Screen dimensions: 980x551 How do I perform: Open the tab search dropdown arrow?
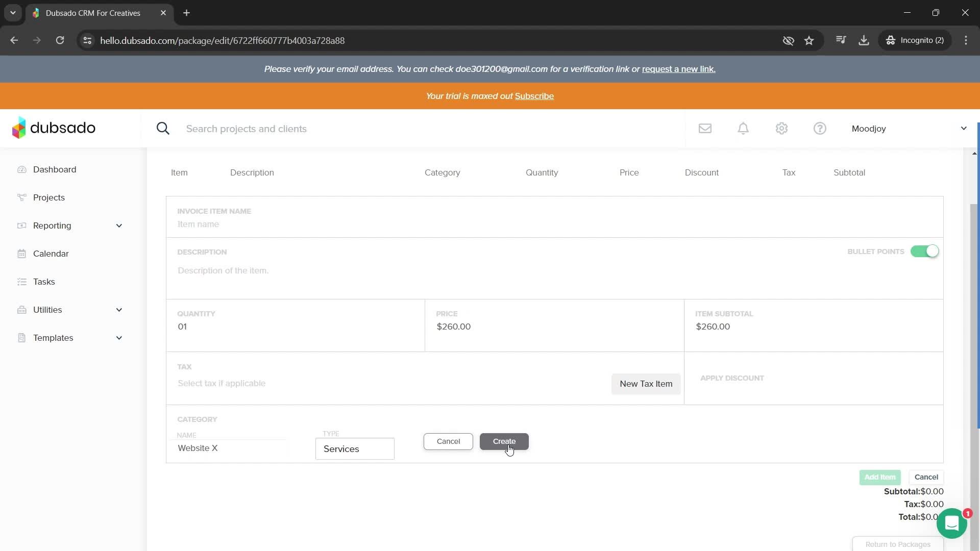(x=13, y=13)
